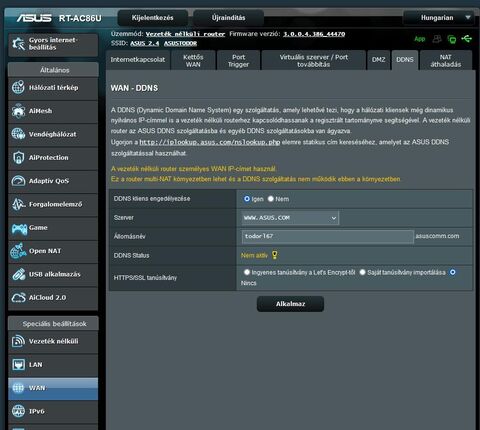Screen dimensions: 480x430
Task: Open the NAT áthaladás tab
Action: 446,60
